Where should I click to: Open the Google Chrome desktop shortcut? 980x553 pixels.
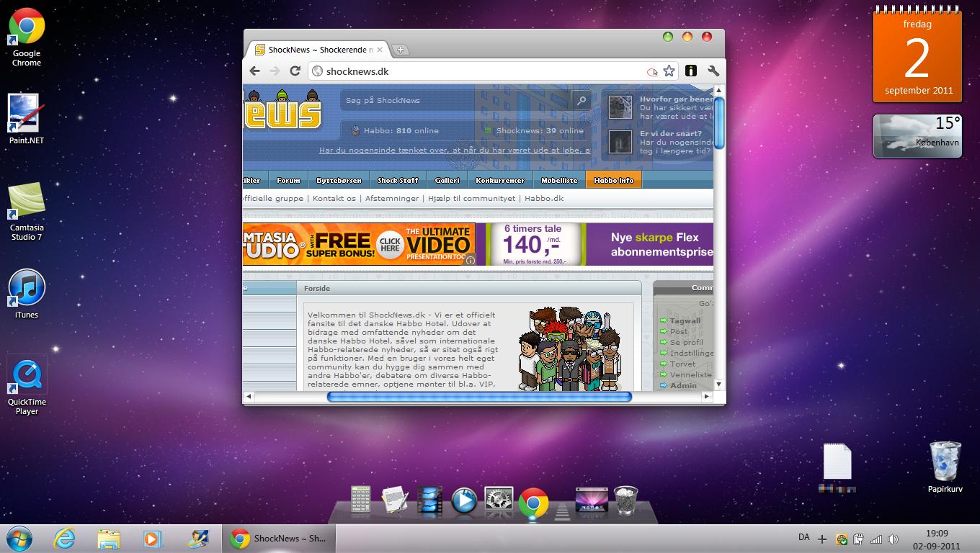click(27, 37)
